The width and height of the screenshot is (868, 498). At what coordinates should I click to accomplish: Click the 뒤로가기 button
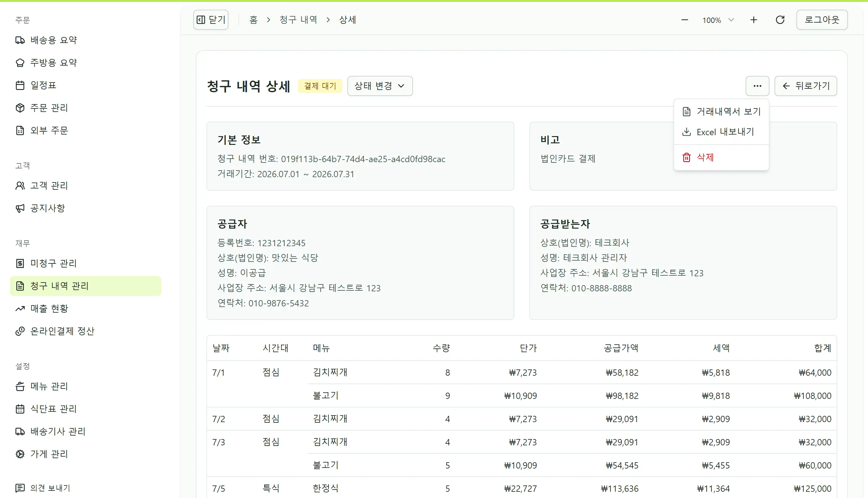tap(806, 86)
